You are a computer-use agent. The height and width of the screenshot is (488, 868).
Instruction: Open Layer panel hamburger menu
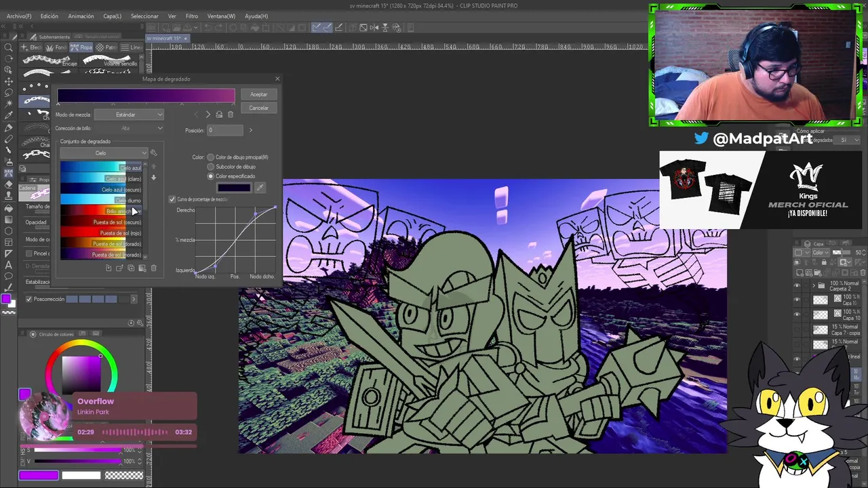(798, 243)
